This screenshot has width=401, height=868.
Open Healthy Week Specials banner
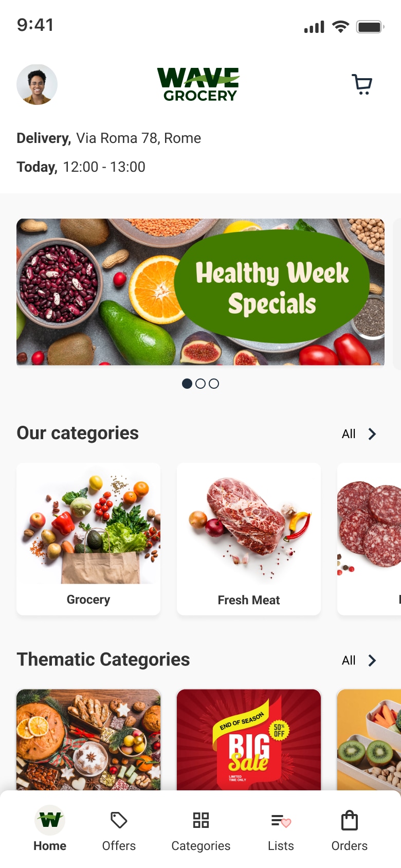point(200,292)
